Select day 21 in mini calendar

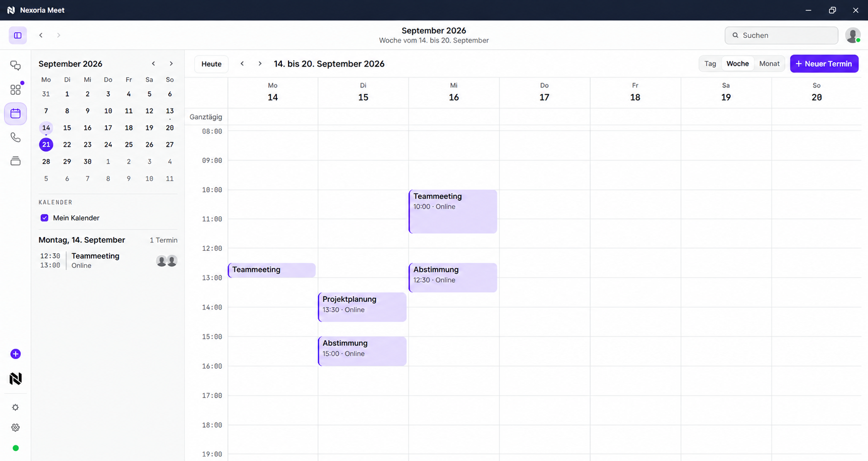point(46,145)
